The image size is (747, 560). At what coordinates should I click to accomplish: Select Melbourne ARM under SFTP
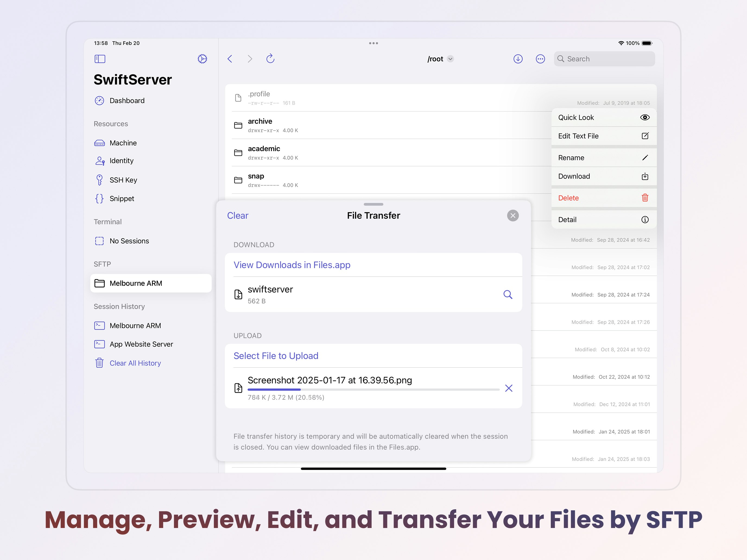(151, 283)
